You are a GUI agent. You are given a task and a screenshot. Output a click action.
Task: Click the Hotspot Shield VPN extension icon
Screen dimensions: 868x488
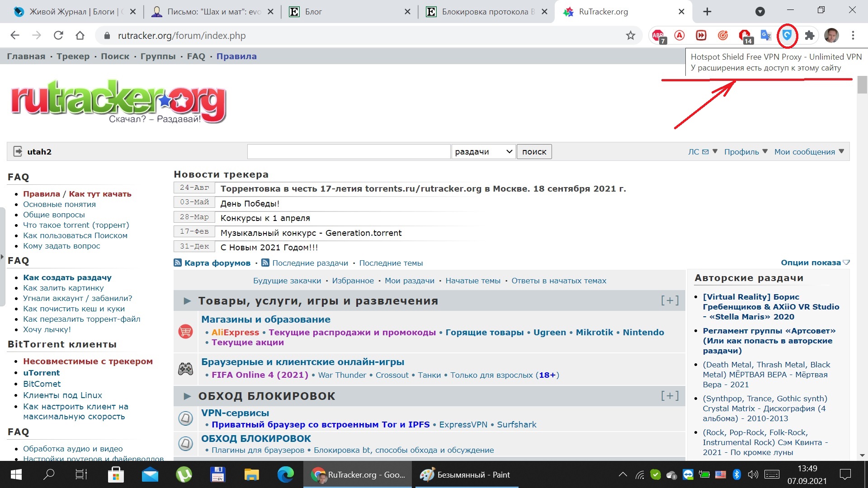click(x=787, y=35)
